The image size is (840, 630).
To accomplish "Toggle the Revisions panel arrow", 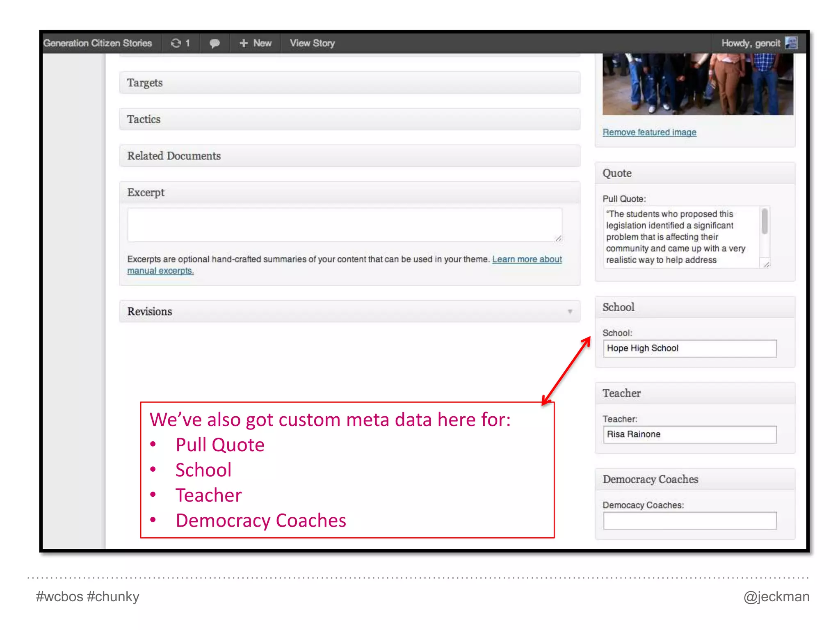I will (570, 312).
